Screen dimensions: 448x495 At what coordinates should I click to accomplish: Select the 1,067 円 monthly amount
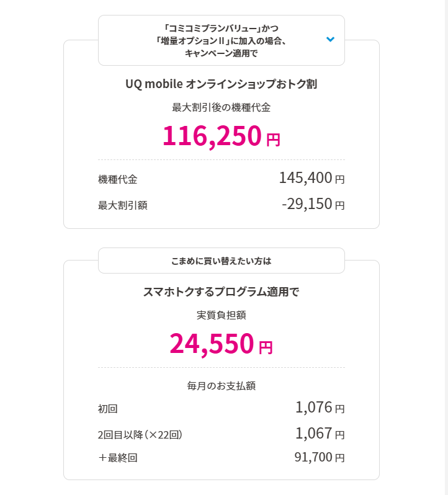tap(320, 433)
